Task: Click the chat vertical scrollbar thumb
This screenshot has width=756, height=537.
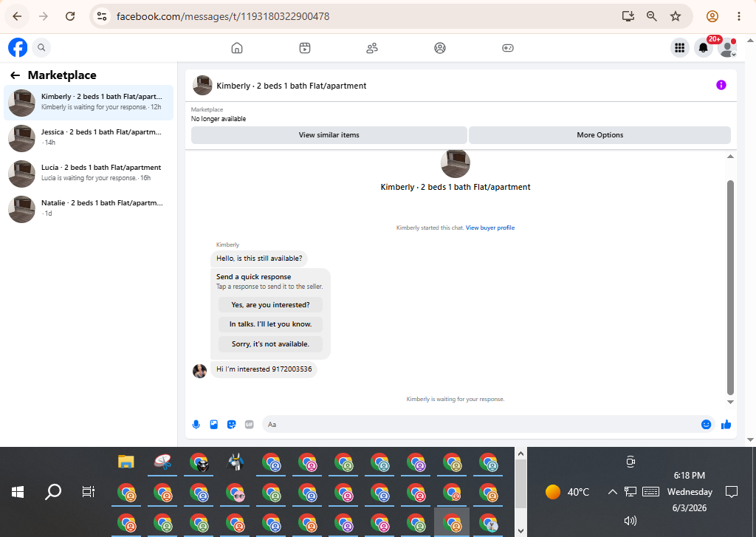Action: pos(730,288)
